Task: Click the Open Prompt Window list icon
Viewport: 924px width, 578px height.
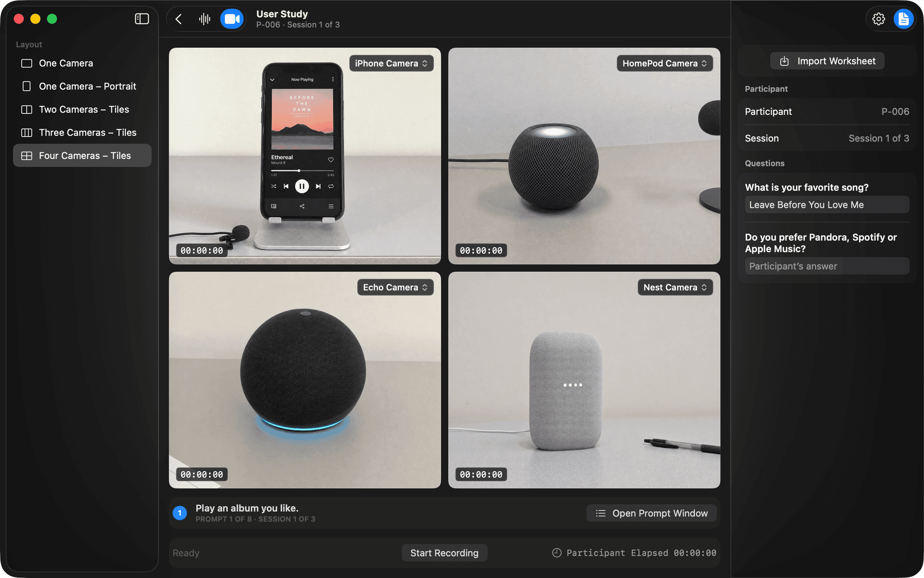Action: 601,513
